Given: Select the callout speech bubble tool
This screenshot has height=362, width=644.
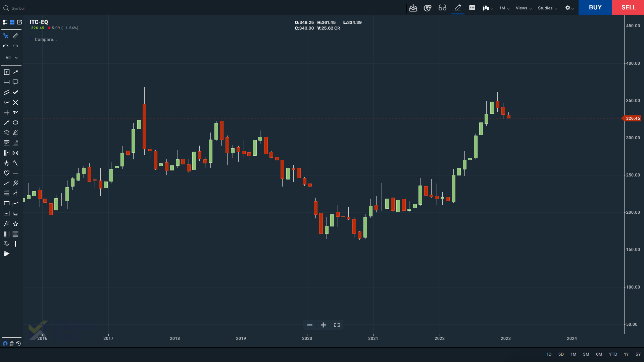Looking at the screenshot, I should pyautogui.click(x=15, y=82).
